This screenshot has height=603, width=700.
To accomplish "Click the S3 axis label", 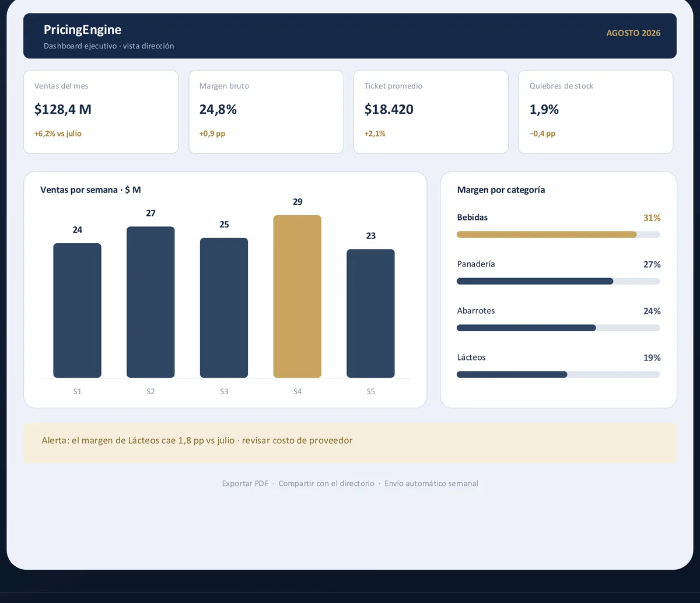I will (x=224, y=392).
